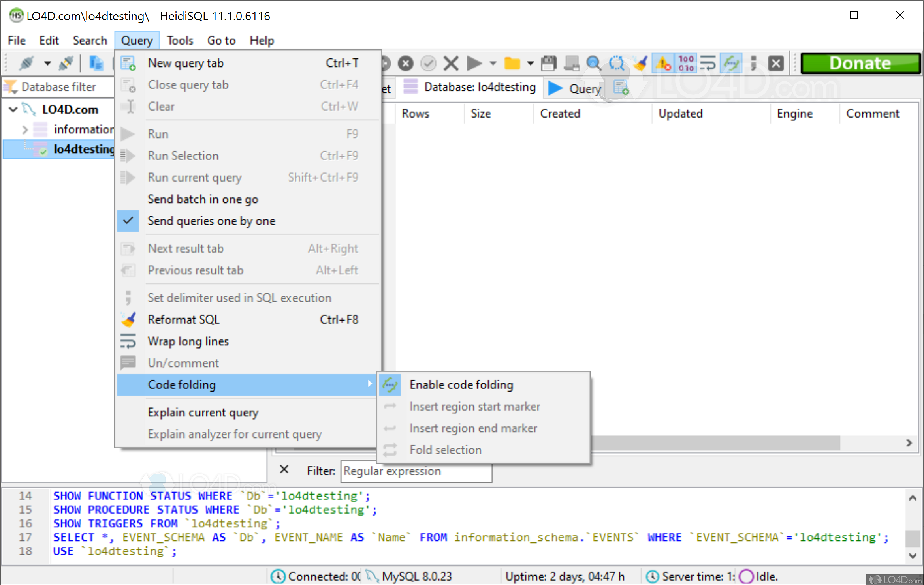Toggle the 'Wrap long lines' menu option
The image size is (924, 585).
tap(188, 341)
